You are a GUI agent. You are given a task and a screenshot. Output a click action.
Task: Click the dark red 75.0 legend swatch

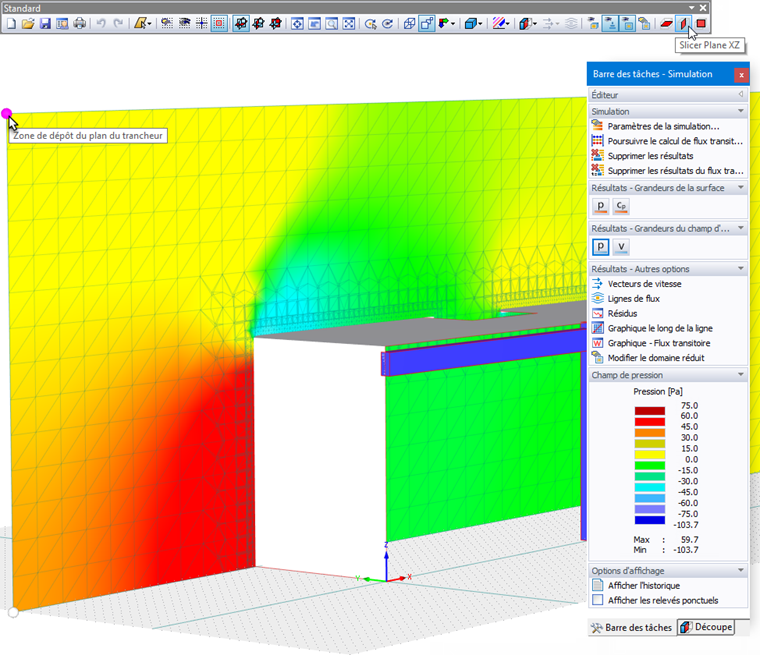pos(649,411)
